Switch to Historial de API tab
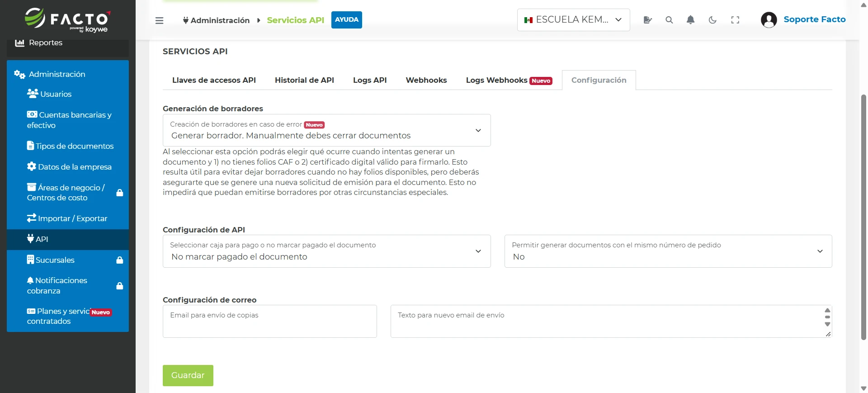 [304, 80]
